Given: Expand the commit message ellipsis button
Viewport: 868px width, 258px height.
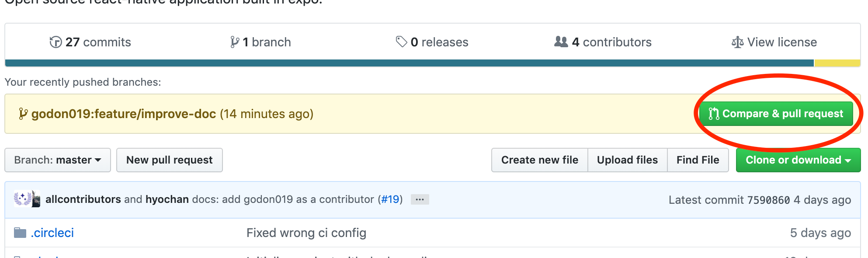Looking at the screenshot, I should click(420, 199).
